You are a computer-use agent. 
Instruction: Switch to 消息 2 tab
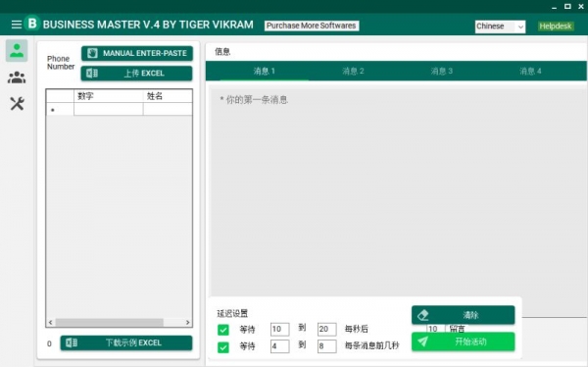(353, 71)
